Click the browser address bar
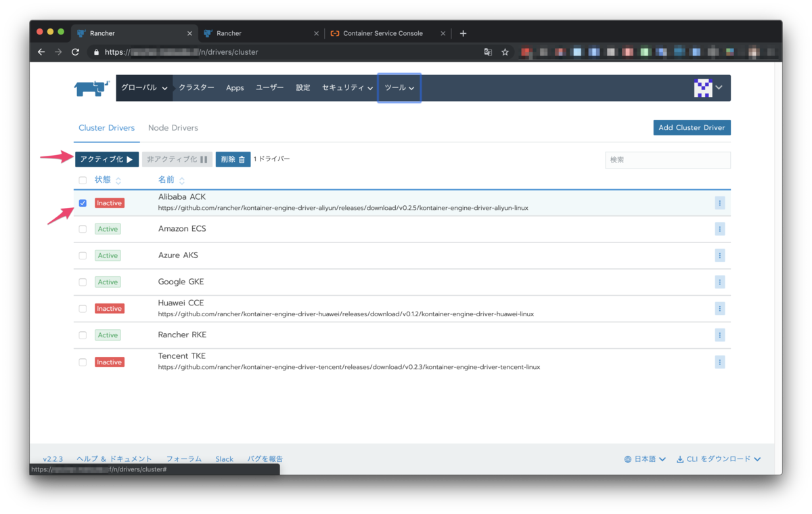 (284, 51)
